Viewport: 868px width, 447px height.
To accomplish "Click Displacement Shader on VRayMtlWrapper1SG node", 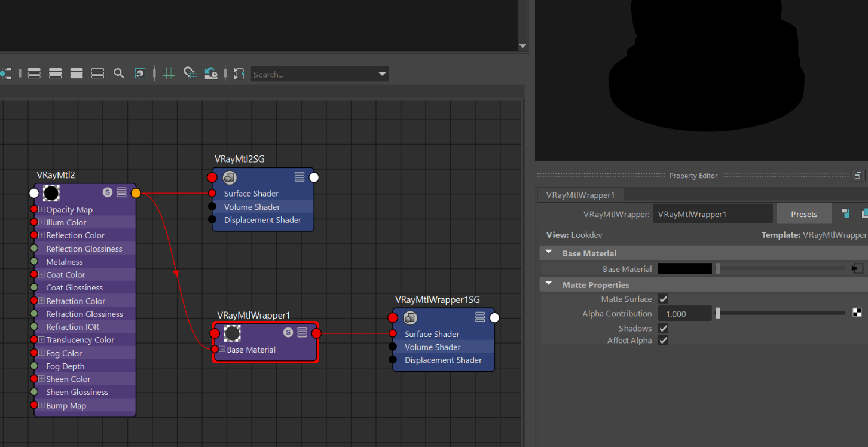I will pos(444,360).
